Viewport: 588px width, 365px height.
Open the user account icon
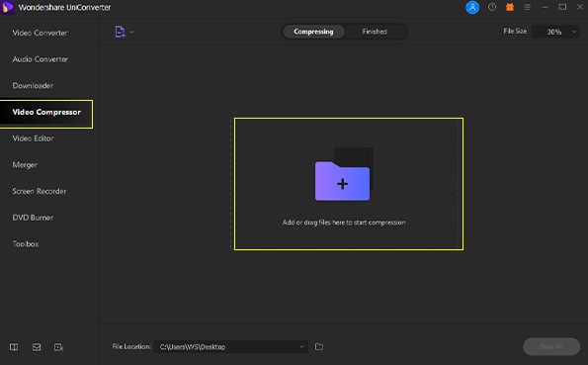(x=472, y=7)
